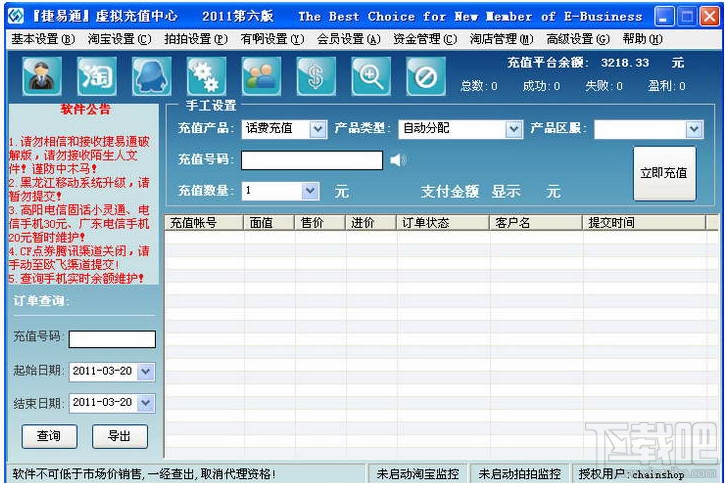Click the 提交时间 column header

click(x=644, y=223)
